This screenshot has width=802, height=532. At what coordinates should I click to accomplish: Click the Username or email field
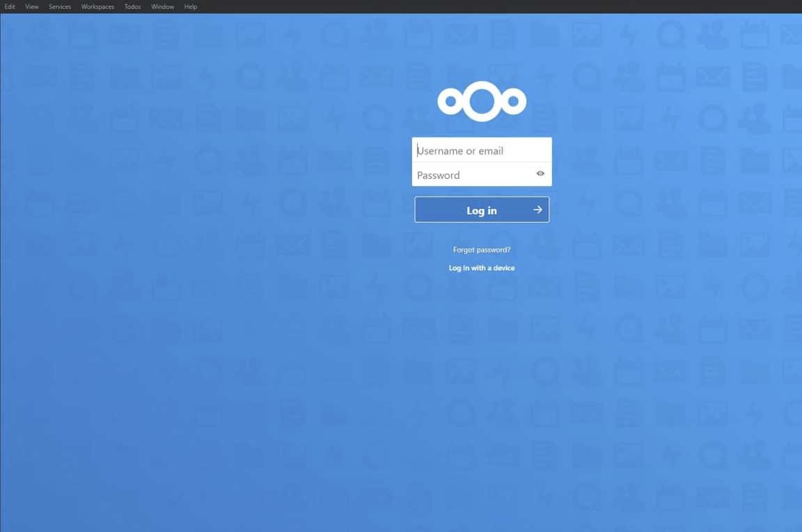click(x=482, y=150)
